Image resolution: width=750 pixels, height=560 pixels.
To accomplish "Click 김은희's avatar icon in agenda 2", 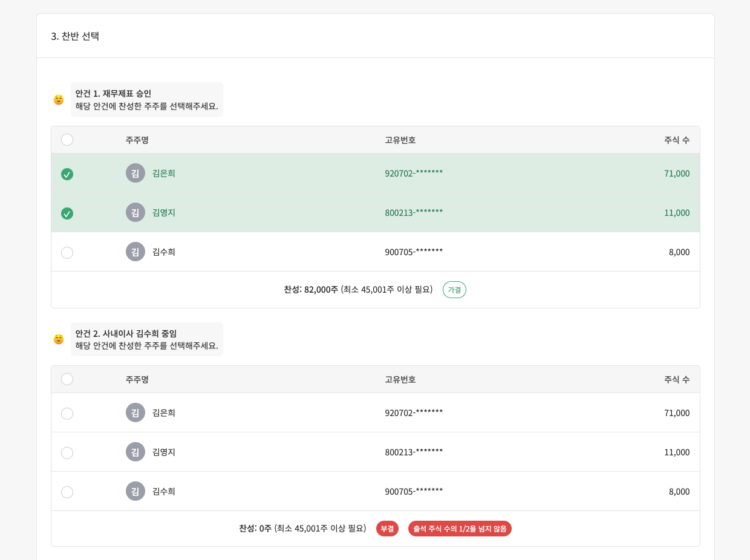I will point(135,413).
